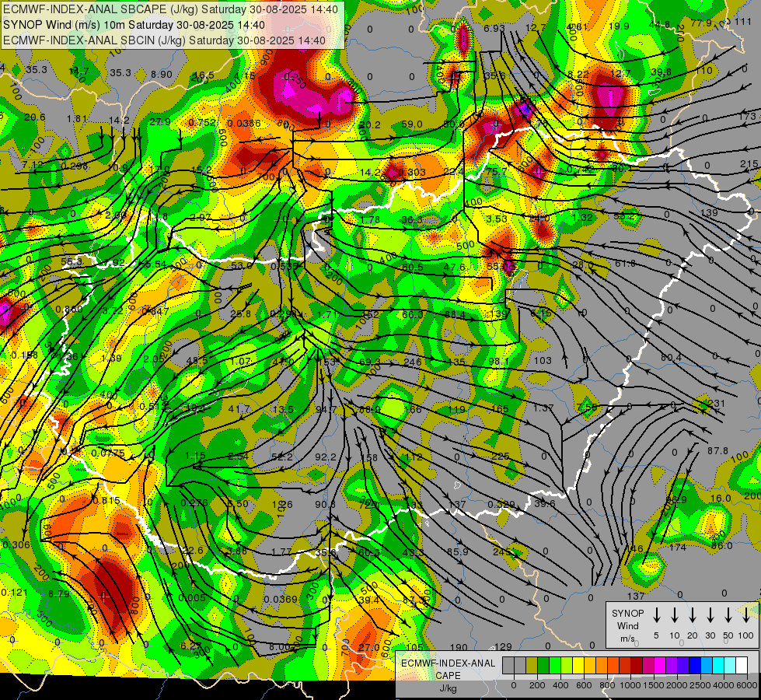Click the map value 86.0

point(721,545)
